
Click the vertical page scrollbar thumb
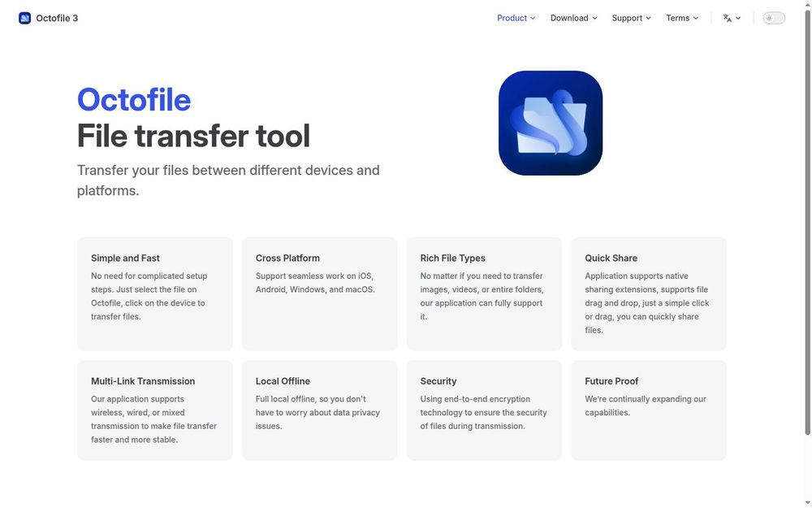pos(807,222)
